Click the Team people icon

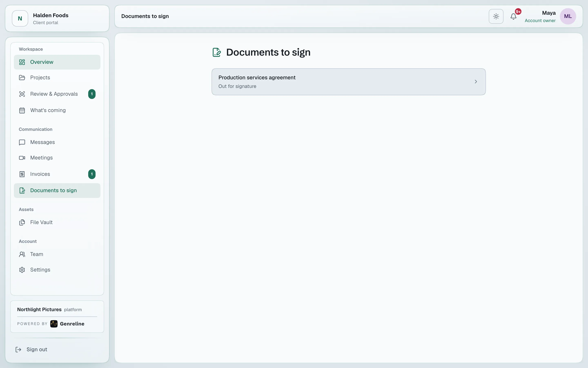[x=22, y=254]
